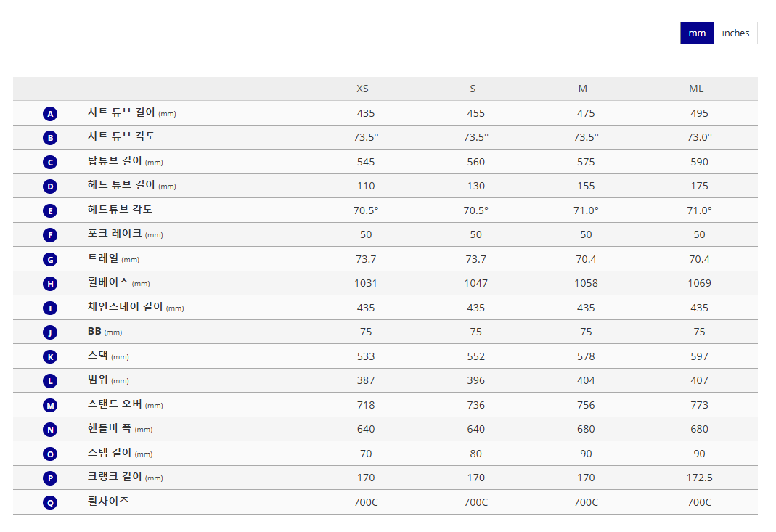Screen dimensions: 776x532
Task: Click the ML size column header
Action: pos(696,89)
